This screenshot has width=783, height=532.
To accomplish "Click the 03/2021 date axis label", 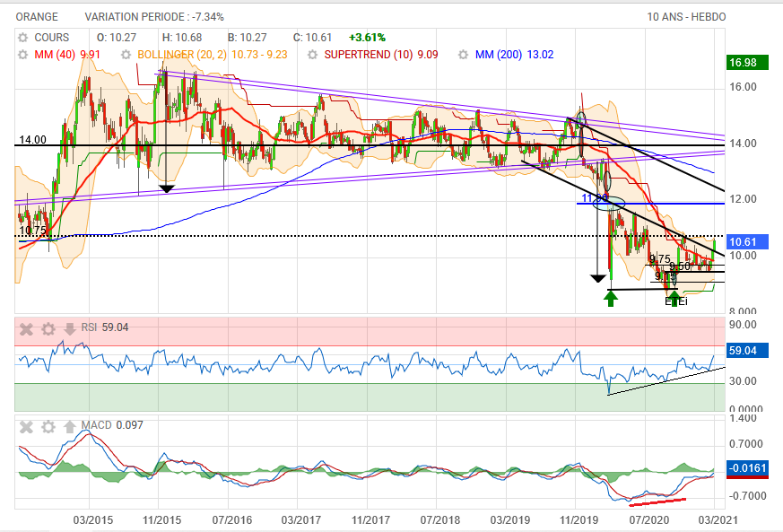I will pos(718,520).
